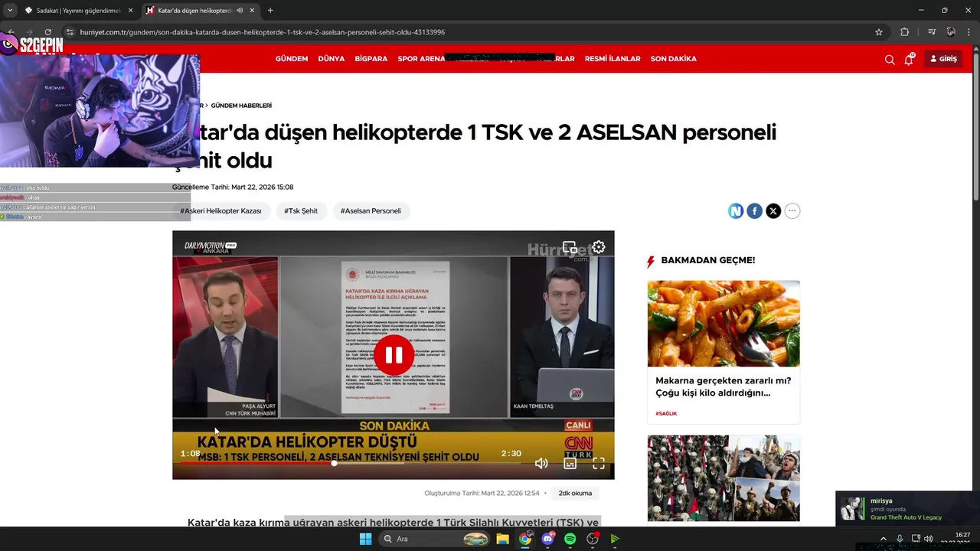Open more share options ellipsis
The width and height of the screenshot is (980, 551).
[x=792, y=211]
